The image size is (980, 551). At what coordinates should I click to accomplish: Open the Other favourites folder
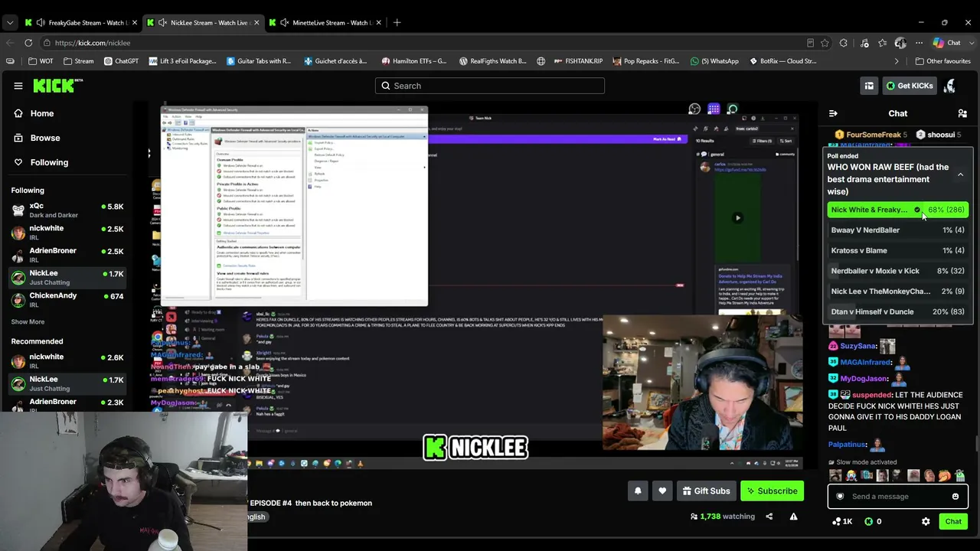[942, 61]
